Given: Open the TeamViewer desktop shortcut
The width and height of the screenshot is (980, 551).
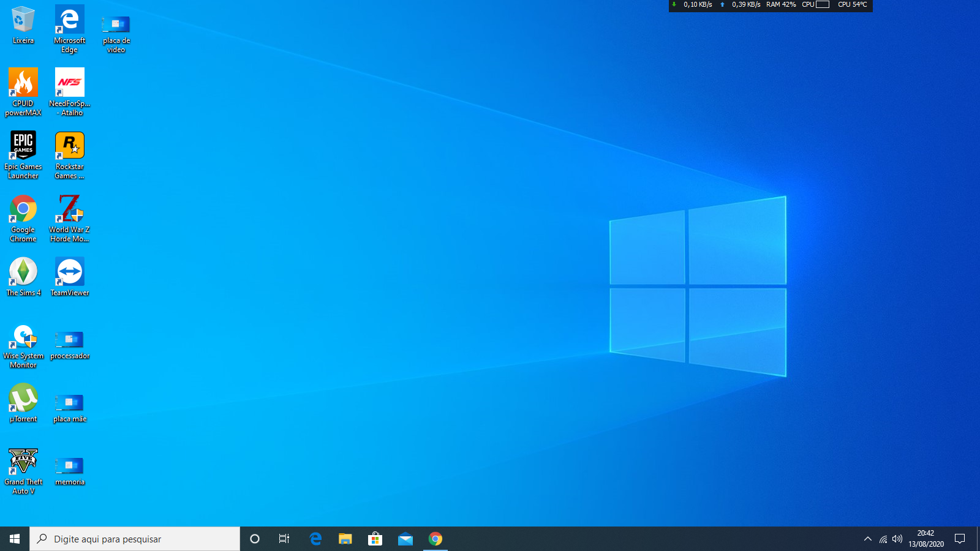Looking at the screenshot, I should click(70, 277).
